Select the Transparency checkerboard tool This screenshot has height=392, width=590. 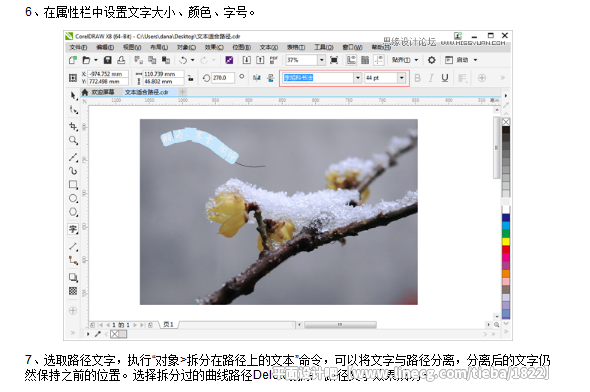(73, 291)
